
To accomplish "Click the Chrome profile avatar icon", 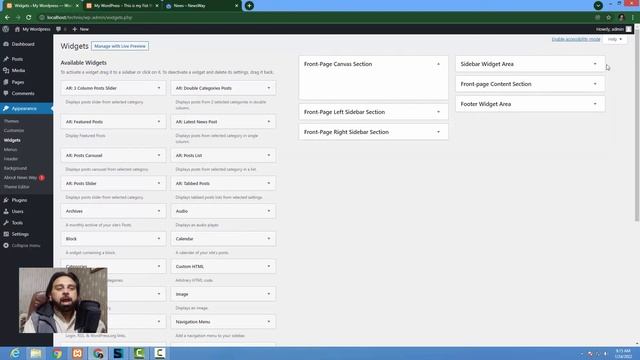I will click(x=621, y=18).
